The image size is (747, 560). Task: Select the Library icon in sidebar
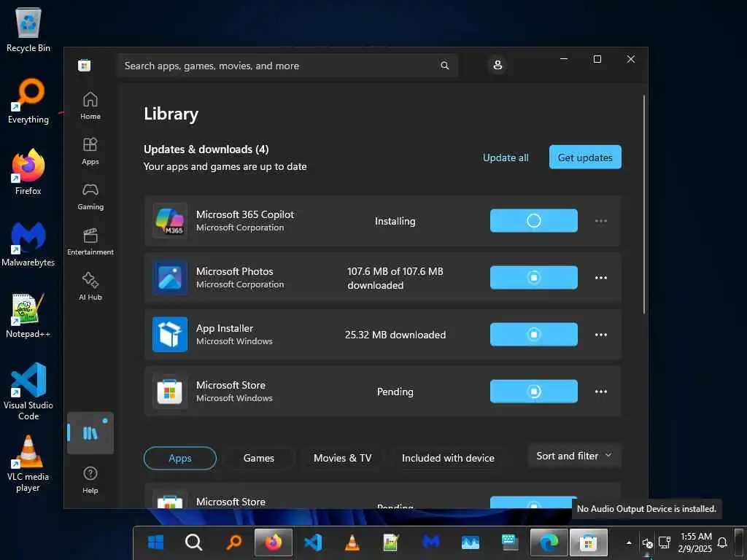pyautogui.click(x=90, y=433)
